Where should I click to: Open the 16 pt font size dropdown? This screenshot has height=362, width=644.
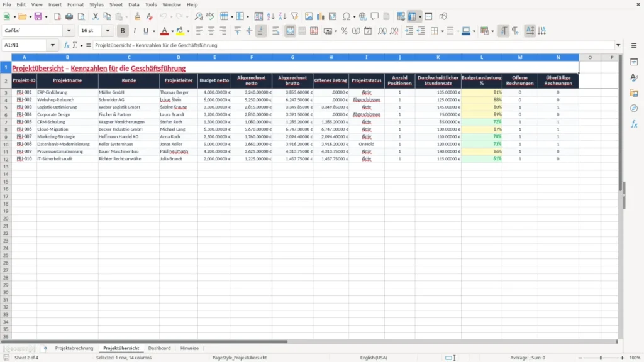click(x=108, y=31)
